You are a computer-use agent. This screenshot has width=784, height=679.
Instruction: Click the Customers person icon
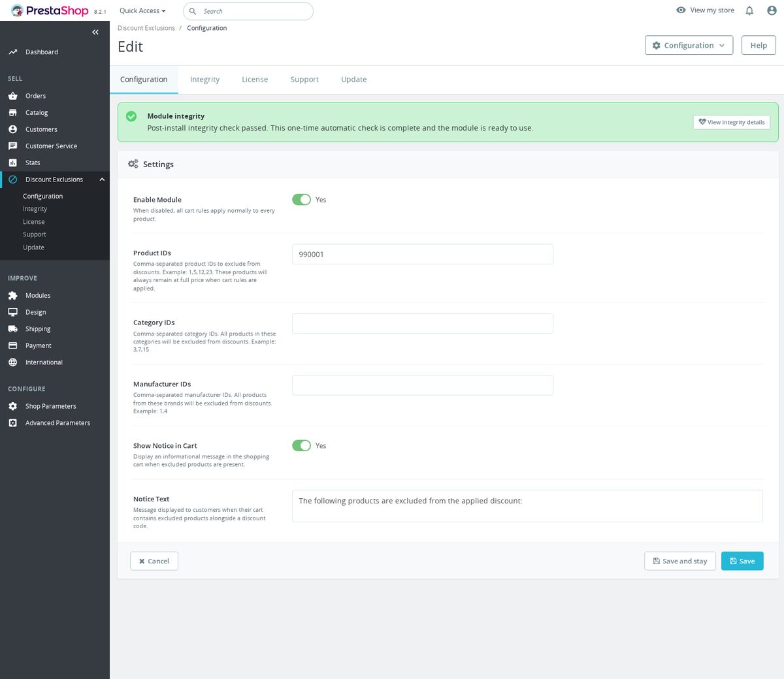tap(12, 129)
